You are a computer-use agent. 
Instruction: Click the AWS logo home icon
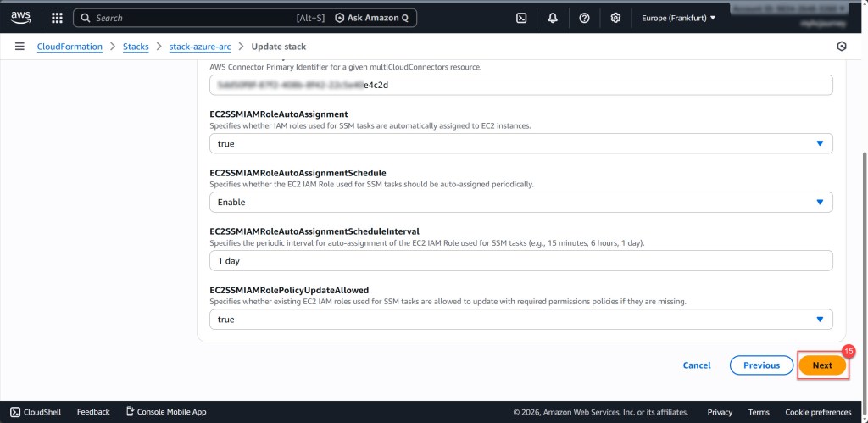[20, 18]
